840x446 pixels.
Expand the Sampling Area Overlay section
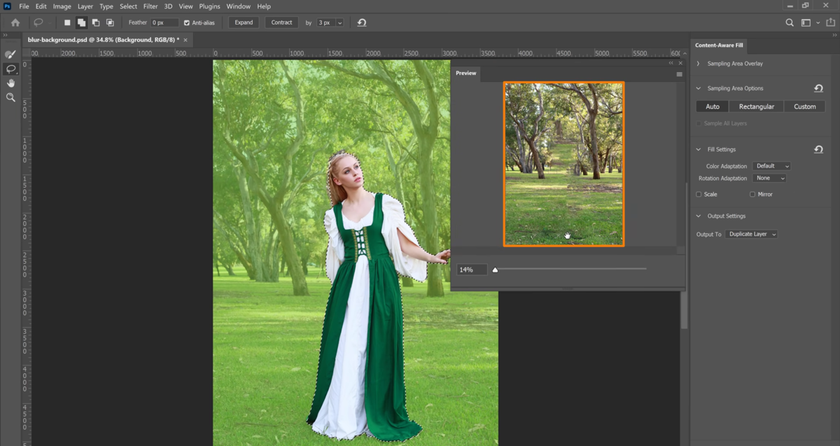pos(698,64)
